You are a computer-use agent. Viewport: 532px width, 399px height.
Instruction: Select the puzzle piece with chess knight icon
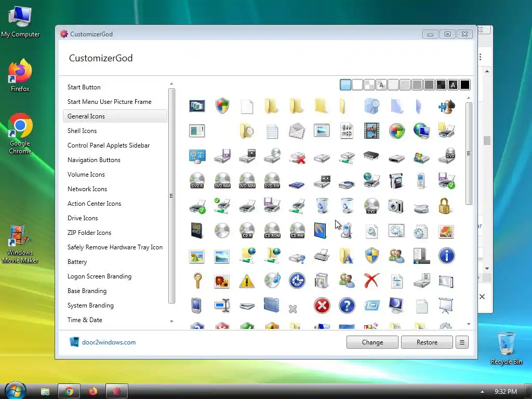coord(446,106)
